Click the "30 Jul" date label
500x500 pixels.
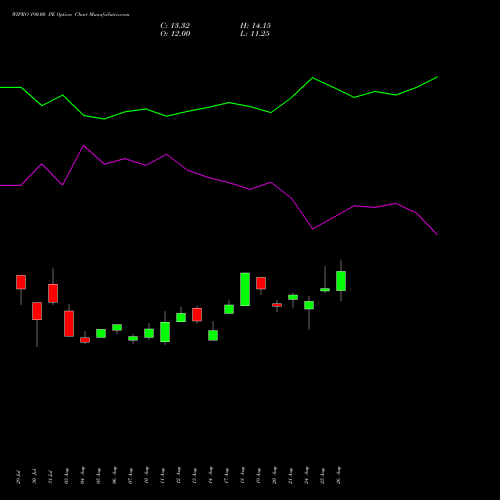(34, 477)
